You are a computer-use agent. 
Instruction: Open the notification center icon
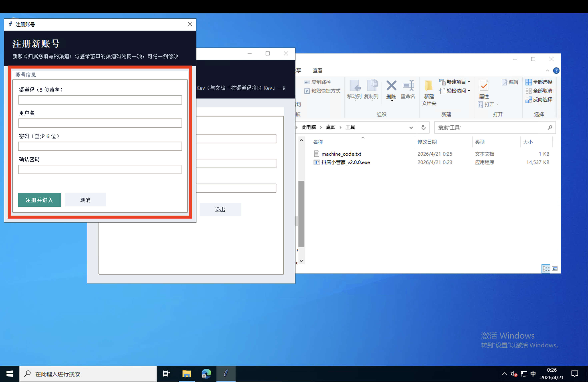tap(575, 374)
